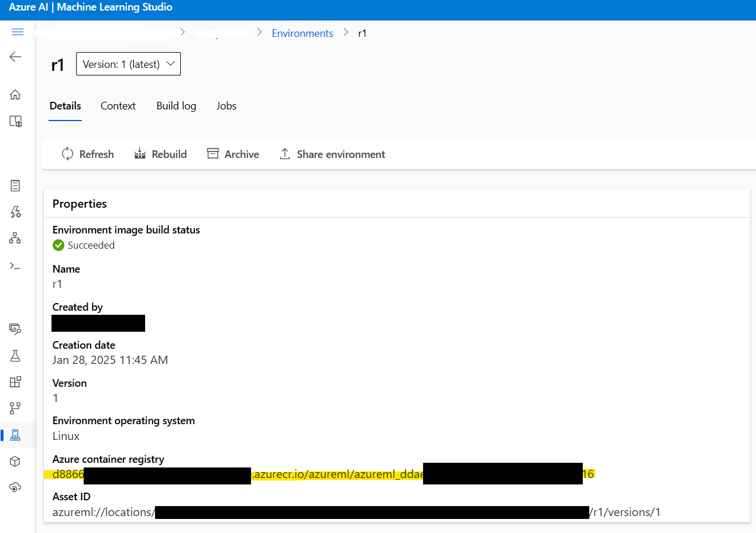Click the Azure AI | Machine Learning Studio title
This screenshot has height=533, width=756.
tap(91, 8)
